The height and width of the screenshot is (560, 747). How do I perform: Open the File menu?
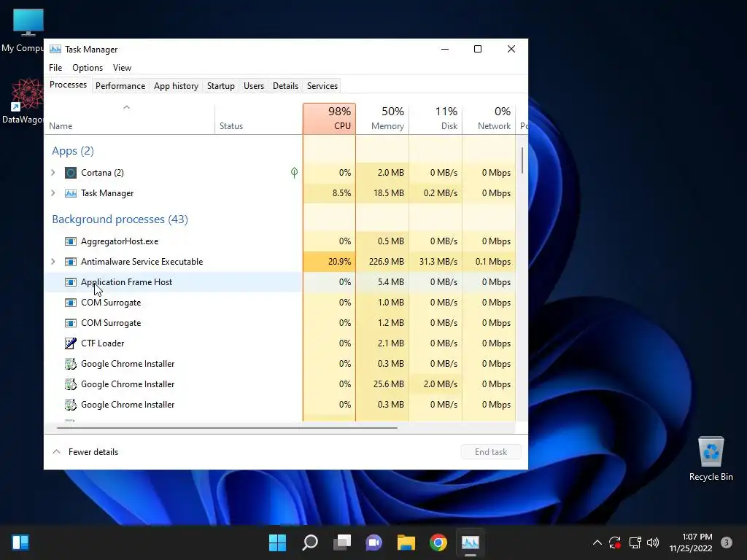pyautogui.click(x=55, y=68)
